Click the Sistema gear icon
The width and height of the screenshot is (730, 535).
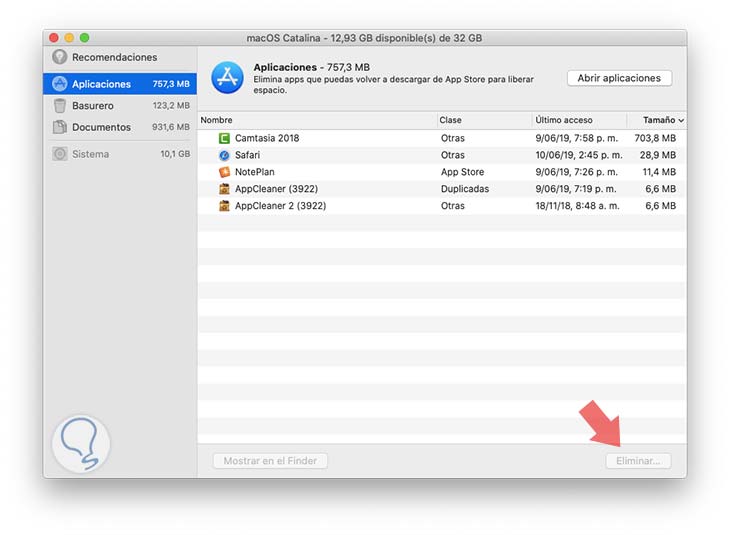(x=60, y=154)
